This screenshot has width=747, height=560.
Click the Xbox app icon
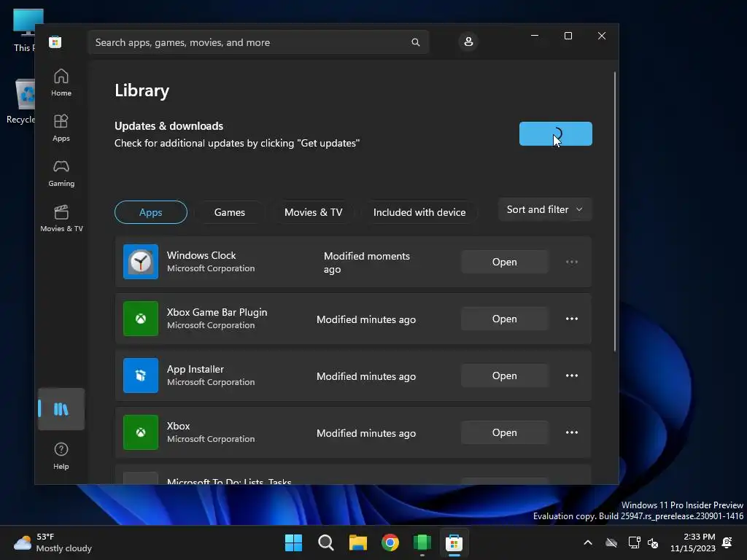tap(141, 432)
